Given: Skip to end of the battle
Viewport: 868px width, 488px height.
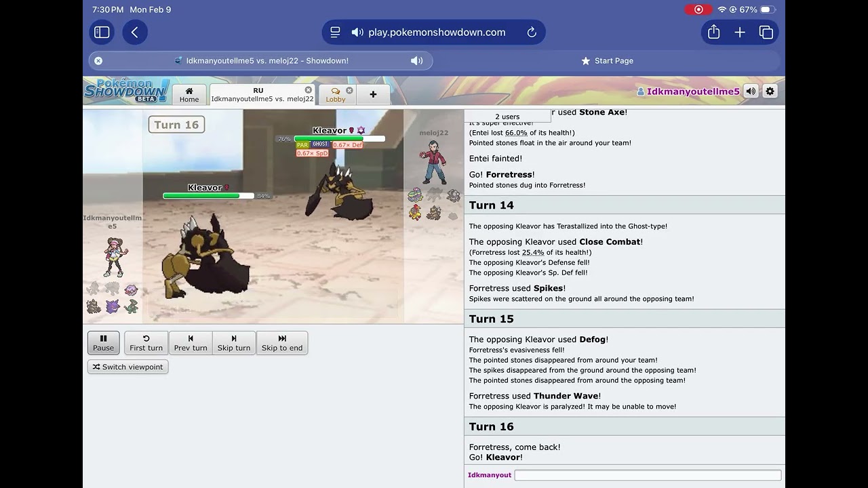Looking at the screenshot, I should [x=282, y=343].
